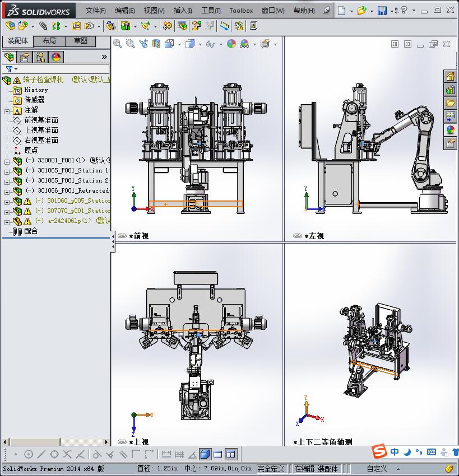Toggle the link views icon beside 前视

pyautogui.click(x=122, y=236)
